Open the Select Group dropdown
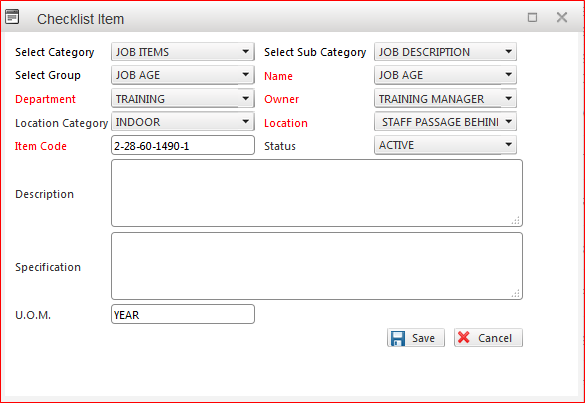Screen dimensions: 585x403 click(x=183, y=75)
